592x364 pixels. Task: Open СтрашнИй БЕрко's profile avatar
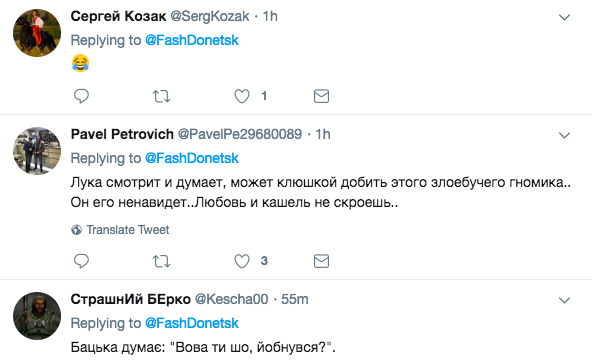[x=37, y=316]
